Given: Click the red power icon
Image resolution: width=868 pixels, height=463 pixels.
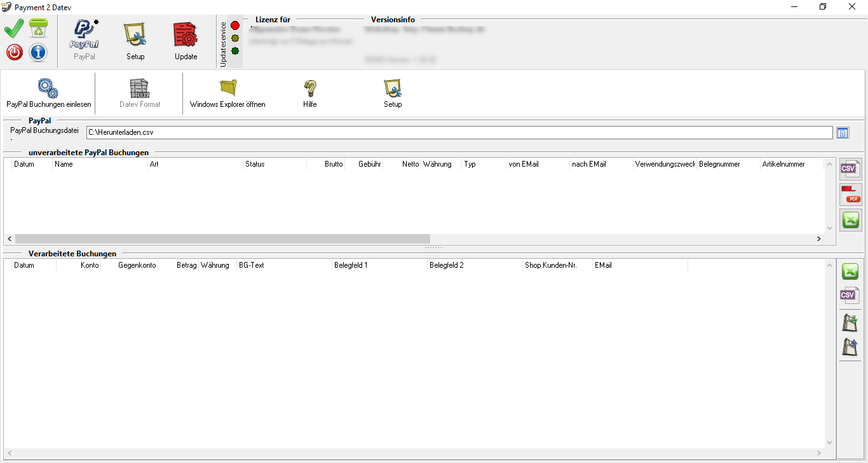Looking at the screenshot, I should click(x=14, y=52).
